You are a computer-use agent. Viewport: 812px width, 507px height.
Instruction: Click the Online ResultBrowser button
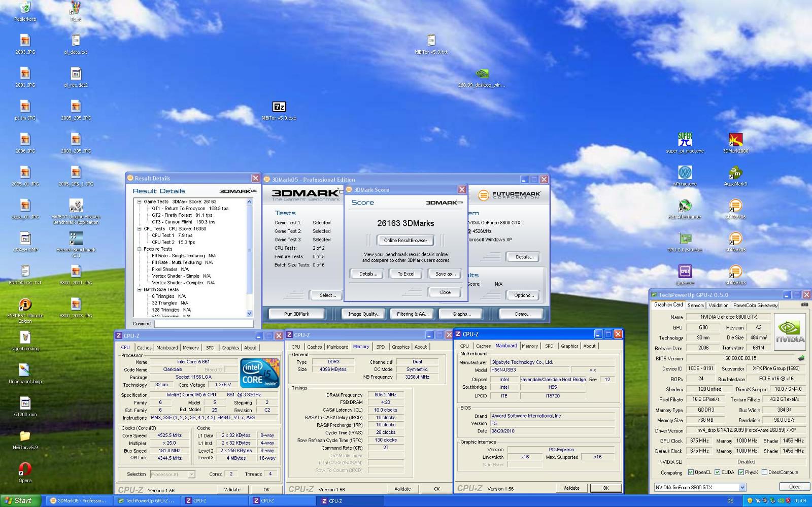[x=405, y=241]
